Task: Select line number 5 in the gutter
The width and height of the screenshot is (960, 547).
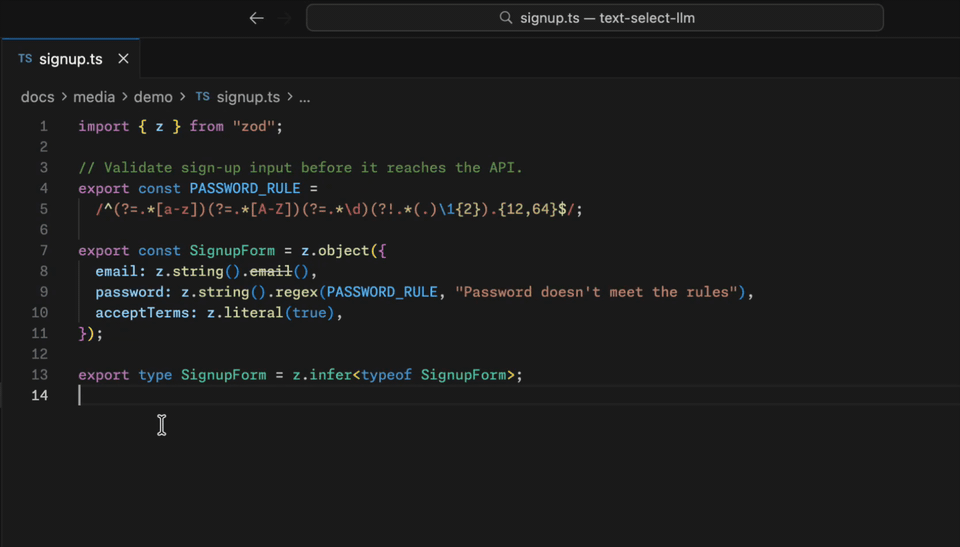Action: [43, 209]
